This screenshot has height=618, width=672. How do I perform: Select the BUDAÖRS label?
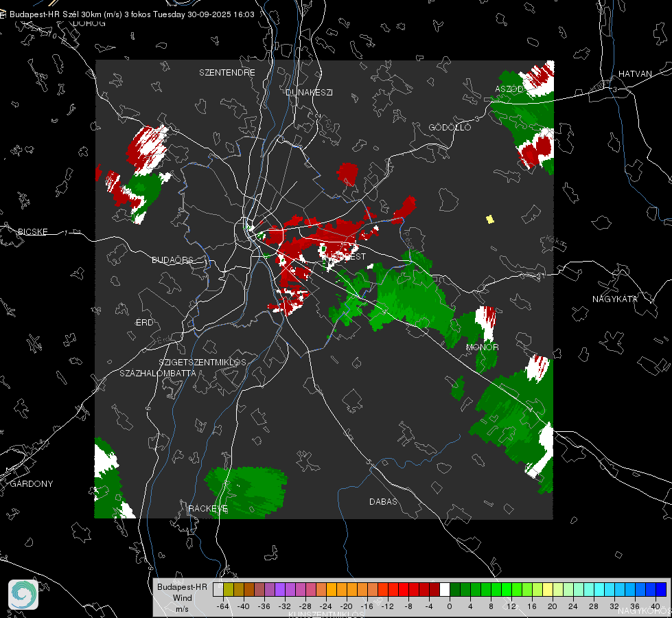pyautogui.click(x=172, y=260)
